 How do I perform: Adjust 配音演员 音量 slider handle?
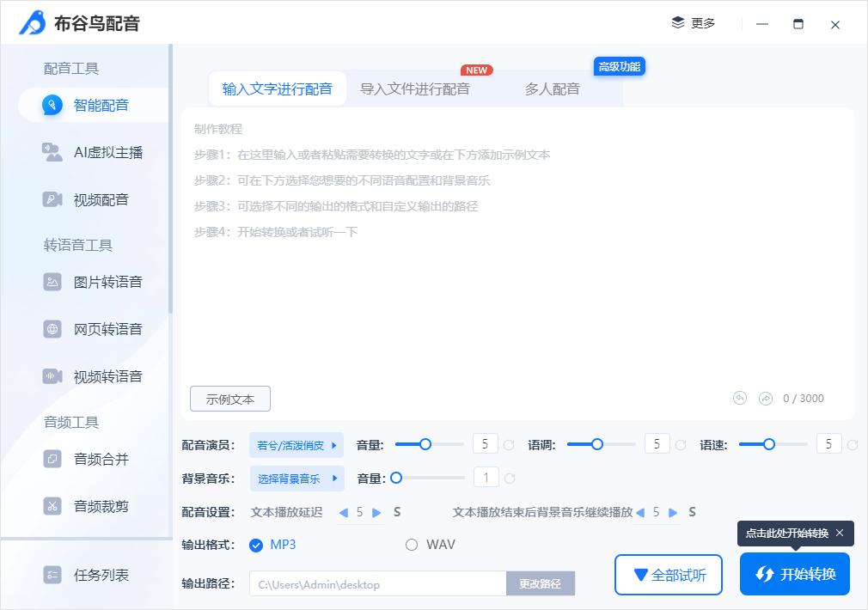point(425,444)
